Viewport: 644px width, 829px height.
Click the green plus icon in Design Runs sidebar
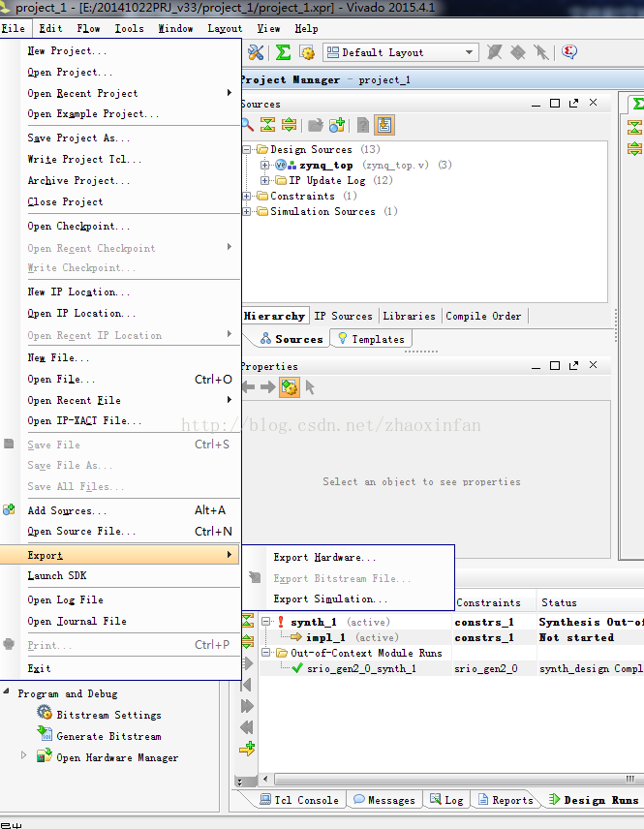tap(247, 749)
